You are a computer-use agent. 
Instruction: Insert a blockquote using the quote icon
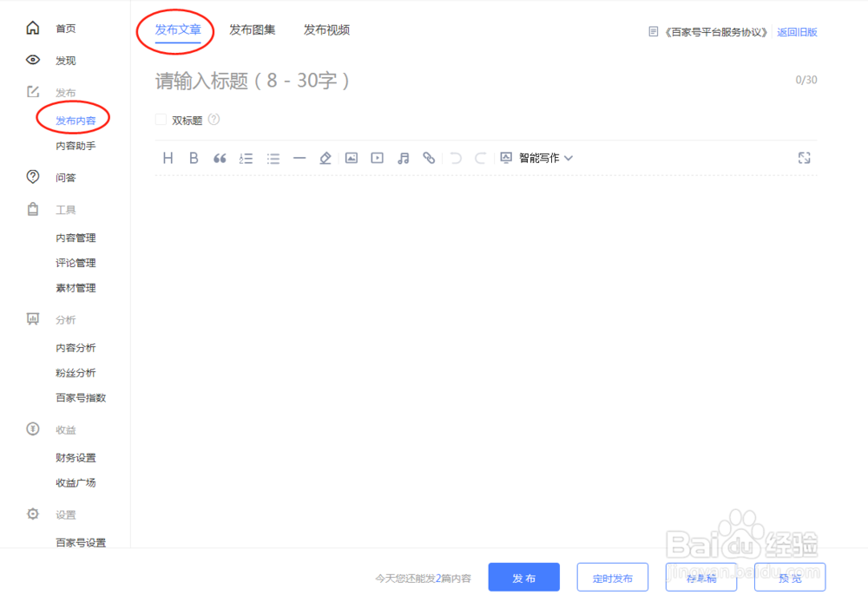pyautogui.click(x=220, y=158)
